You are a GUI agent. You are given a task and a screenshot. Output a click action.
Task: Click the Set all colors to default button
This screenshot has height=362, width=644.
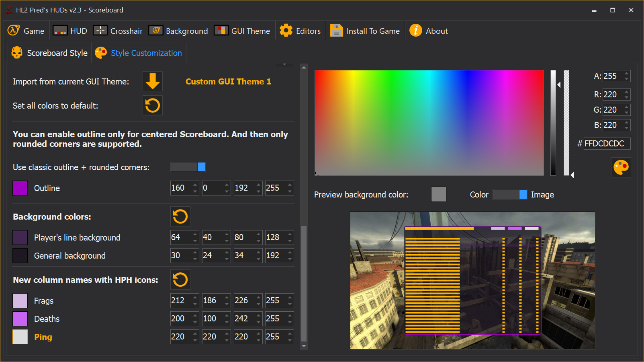pos(152,105)
